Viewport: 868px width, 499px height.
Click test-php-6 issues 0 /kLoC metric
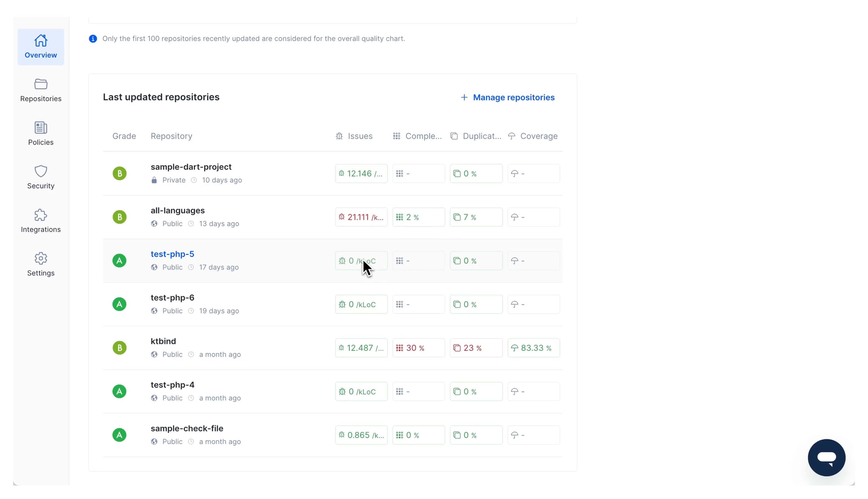[361, 304]
